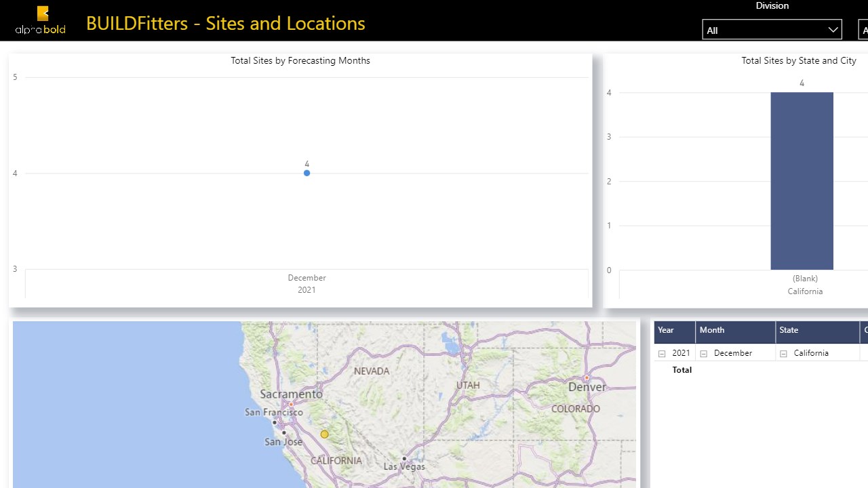Click the COLORADO label on map
Image resolution: width=868 pixels, height=488 pixels.
pyautogui.click(x=576, y=409)
